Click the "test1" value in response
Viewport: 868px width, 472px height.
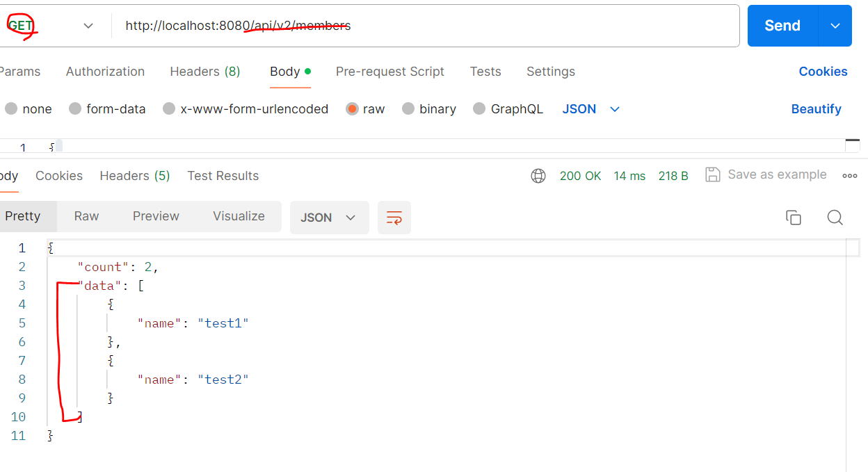pos(223,323)
